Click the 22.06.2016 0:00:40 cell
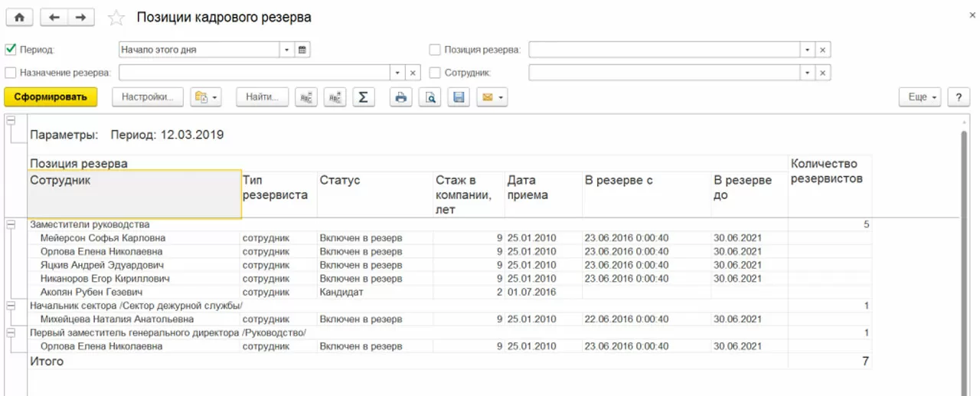This screenshot has height=396, width=980. (646, 319)
